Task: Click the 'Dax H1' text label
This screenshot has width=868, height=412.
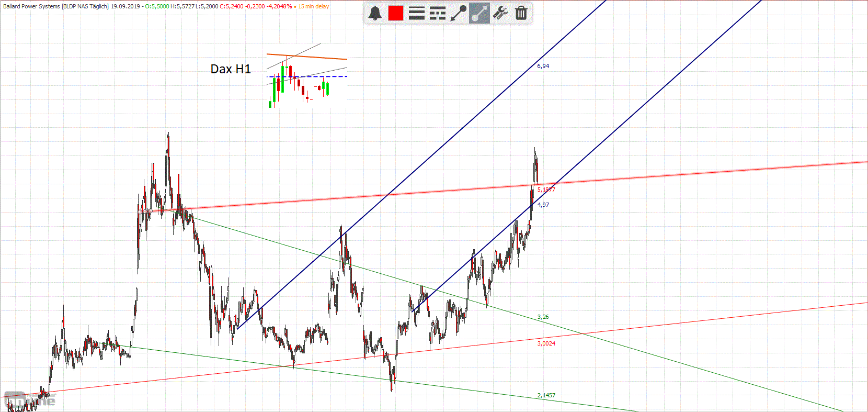Action: [231, 69]
